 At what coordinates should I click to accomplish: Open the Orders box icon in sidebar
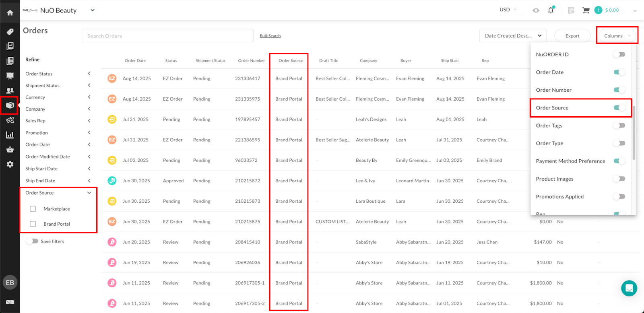[x=10, y=105]
